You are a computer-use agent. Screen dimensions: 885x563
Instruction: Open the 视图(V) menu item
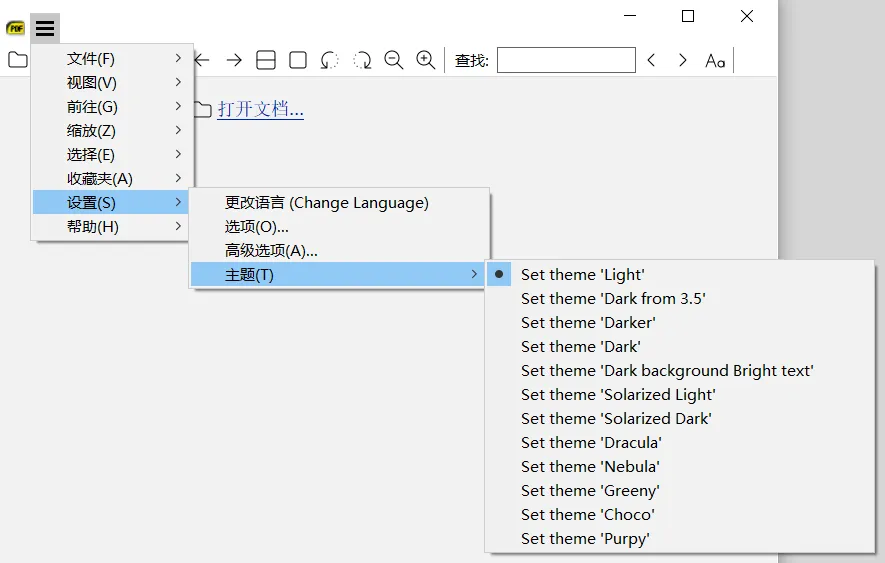[x=112, y=82]
